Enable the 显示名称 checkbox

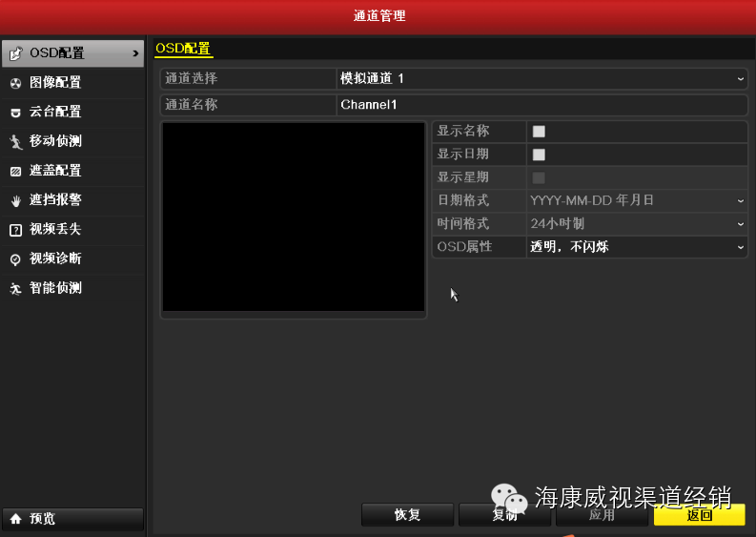(539, 132)
